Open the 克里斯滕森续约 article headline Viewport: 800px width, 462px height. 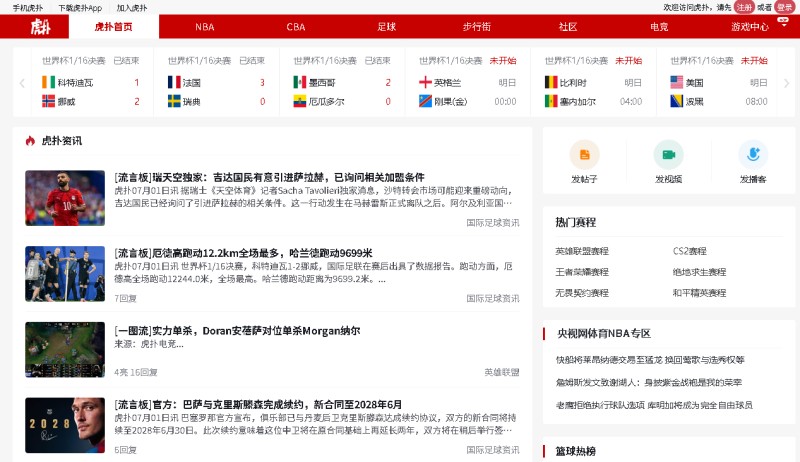click(258, 404)
